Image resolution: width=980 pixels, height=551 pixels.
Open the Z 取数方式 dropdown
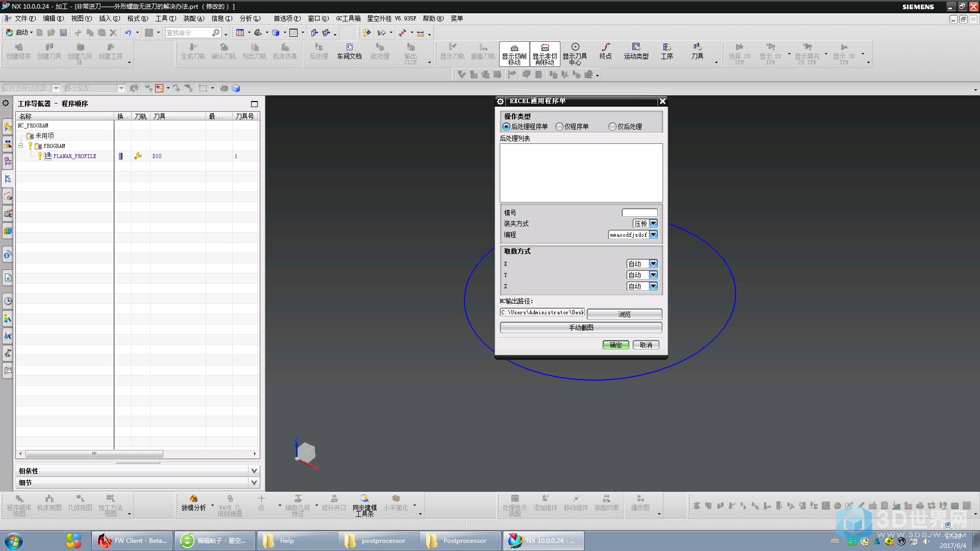653,286
